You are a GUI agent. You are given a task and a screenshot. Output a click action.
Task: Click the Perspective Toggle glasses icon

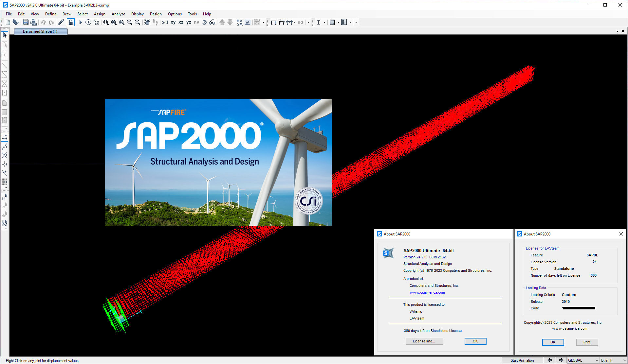click(x=212, y=22)
